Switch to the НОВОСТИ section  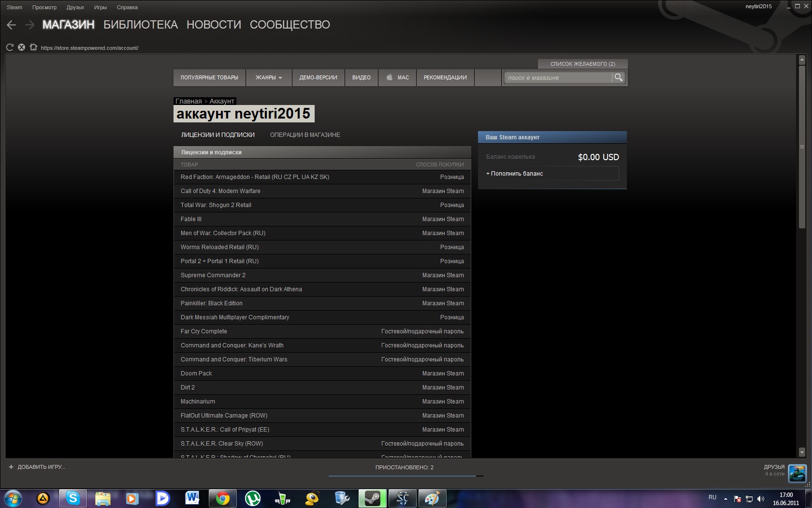[214, 25]
